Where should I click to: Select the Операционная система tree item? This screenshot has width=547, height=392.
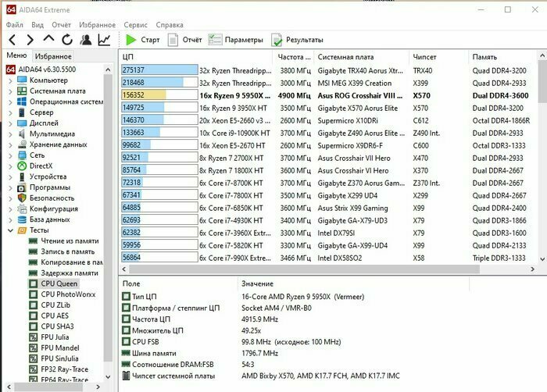(61, 102)
